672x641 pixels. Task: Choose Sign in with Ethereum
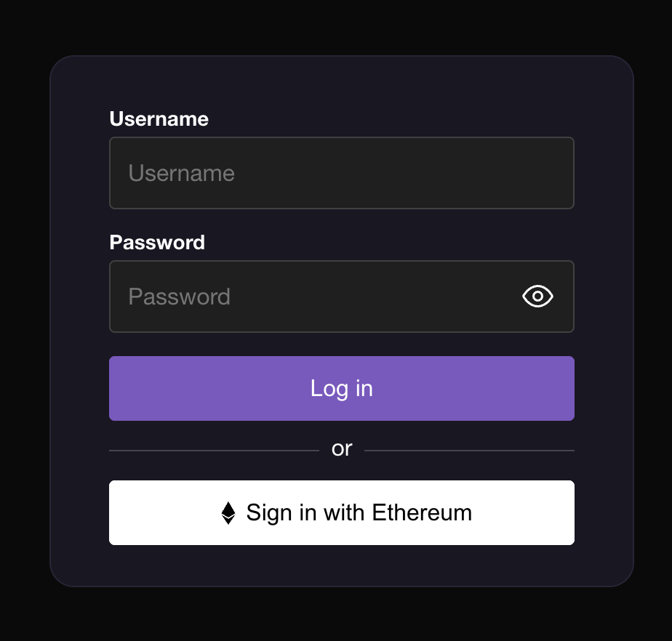(x=342, y=512)
